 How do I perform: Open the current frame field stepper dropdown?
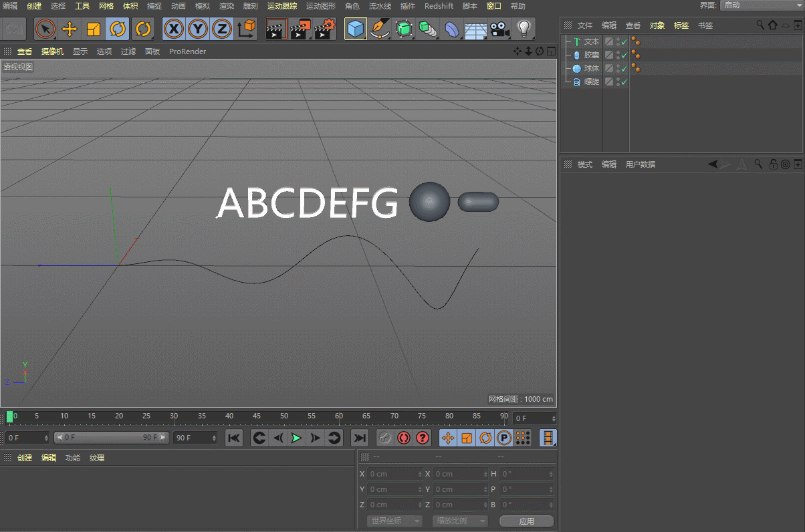553,418
